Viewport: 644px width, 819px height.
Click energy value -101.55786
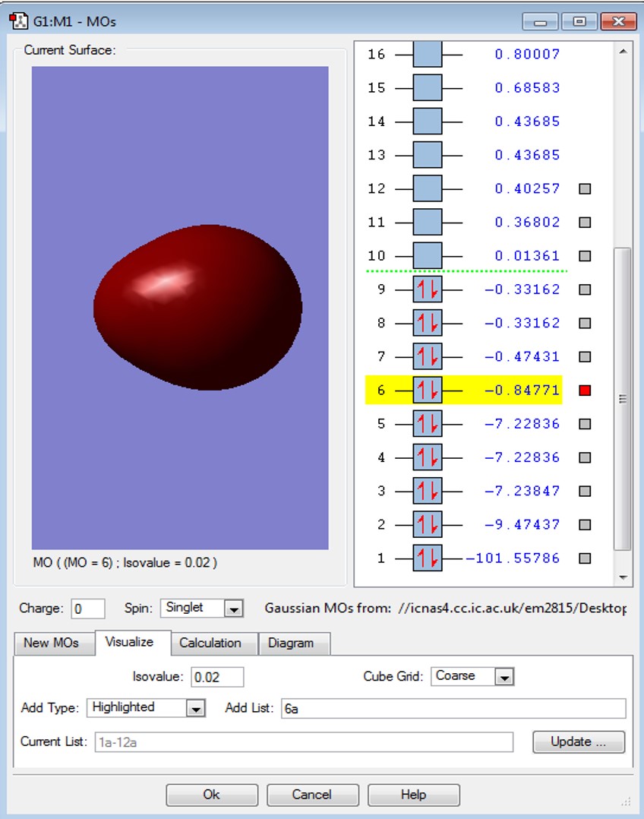click(x=513, y=558)
